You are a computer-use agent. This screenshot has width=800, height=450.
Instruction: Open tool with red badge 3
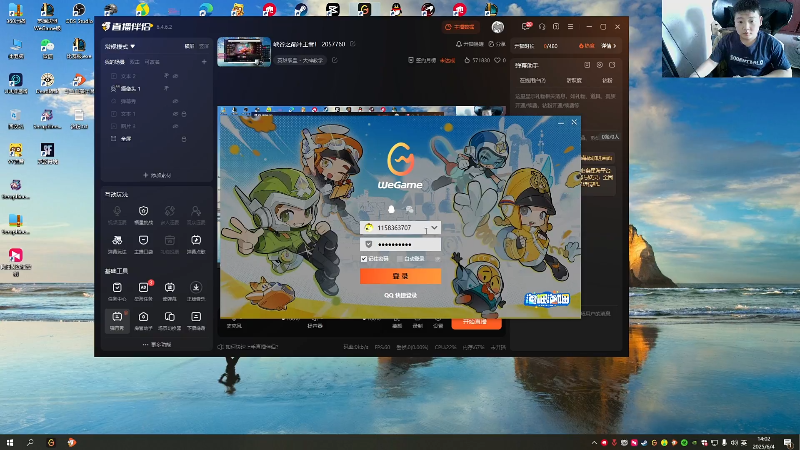[143, 291]
